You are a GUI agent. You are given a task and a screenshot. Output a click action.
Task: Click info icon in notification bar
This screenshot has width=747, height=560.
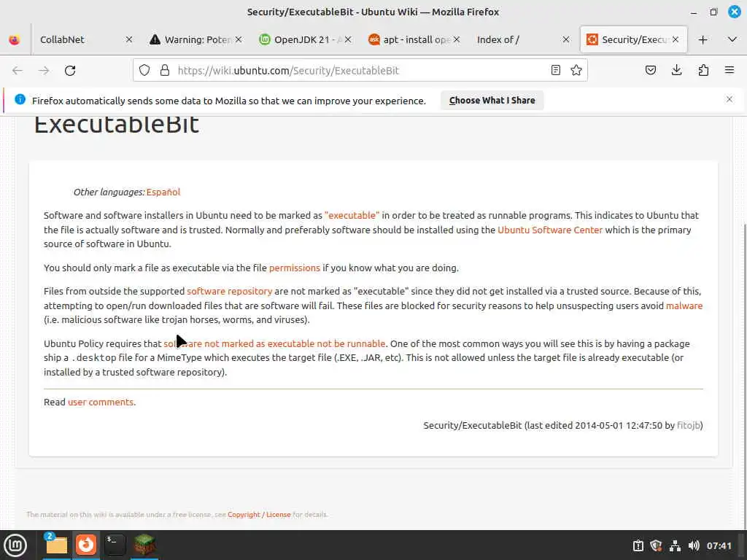click(x=20, y=99)
